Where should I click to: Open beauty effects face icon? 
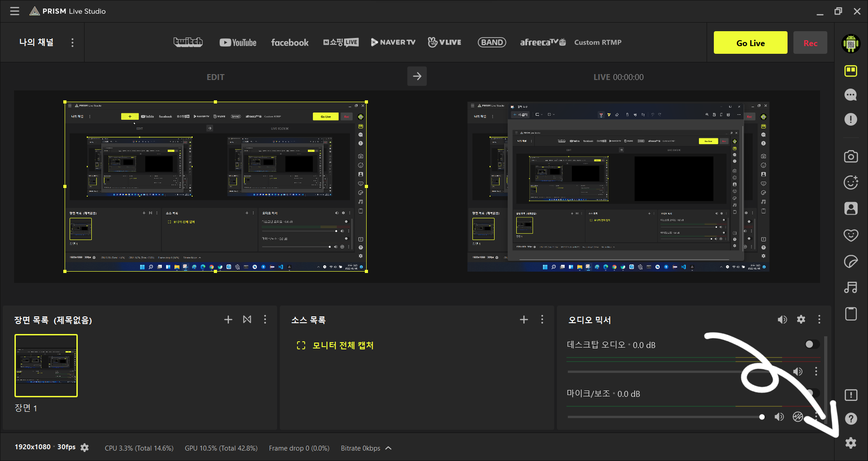pos(851,182)
